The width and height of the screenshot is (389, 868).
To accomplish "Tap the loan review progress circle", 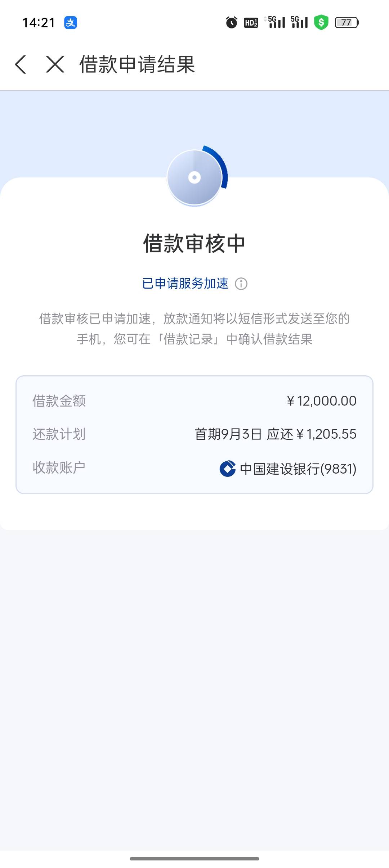I will coord(196,176).
